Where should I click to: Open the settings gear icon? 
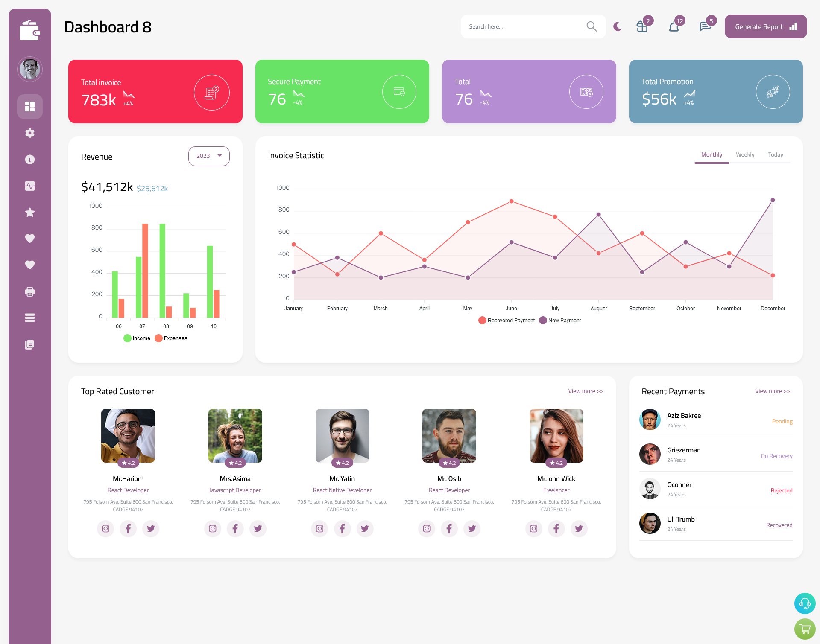tap(30, 133)
